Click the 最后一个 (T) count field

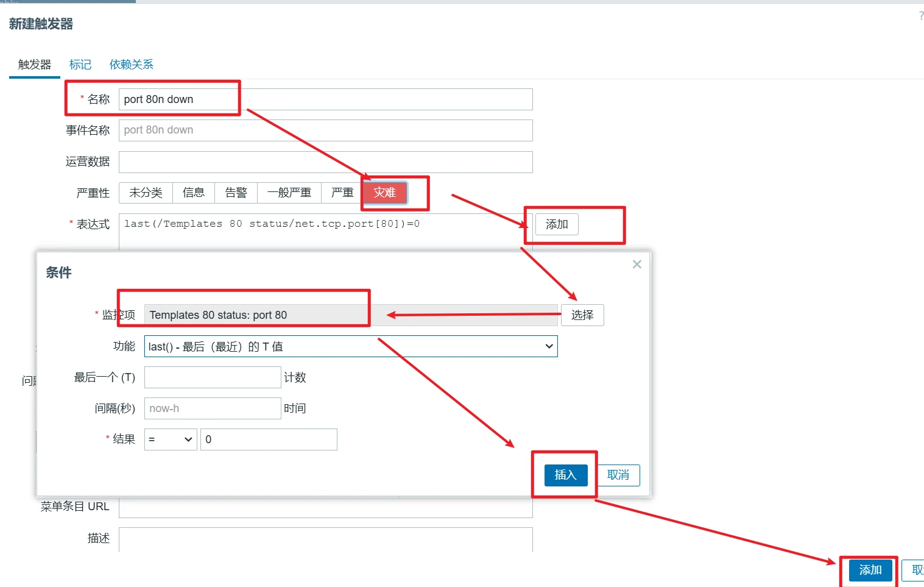tap(212, 377)
